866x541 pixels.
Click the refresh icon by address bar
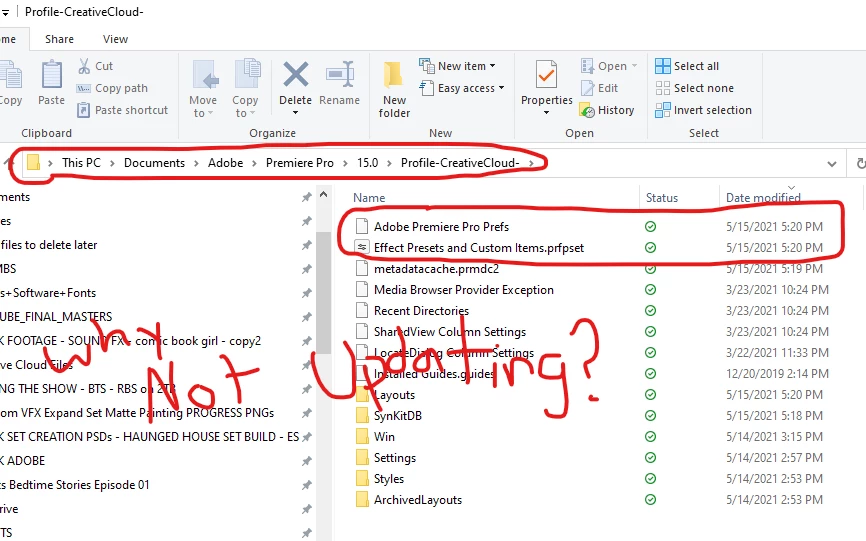pyautogui.click(x=860, y=163)
